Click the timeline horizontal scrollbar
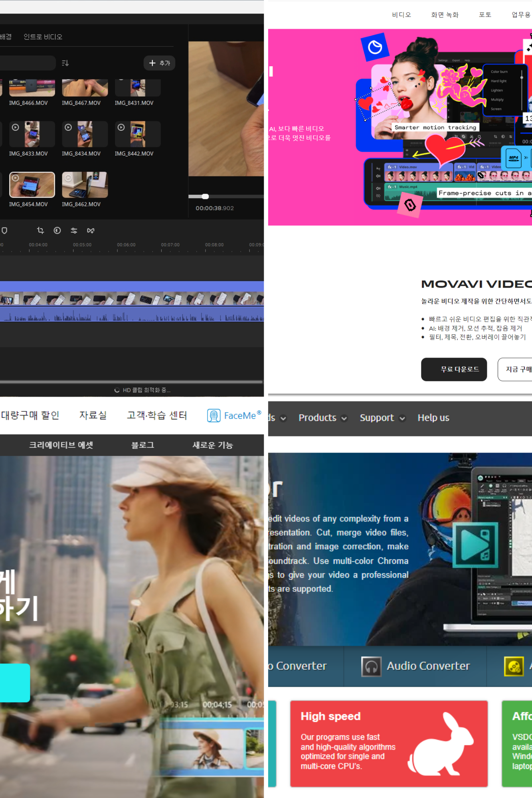This screenshot has width=532, height=798. (131, 382)
